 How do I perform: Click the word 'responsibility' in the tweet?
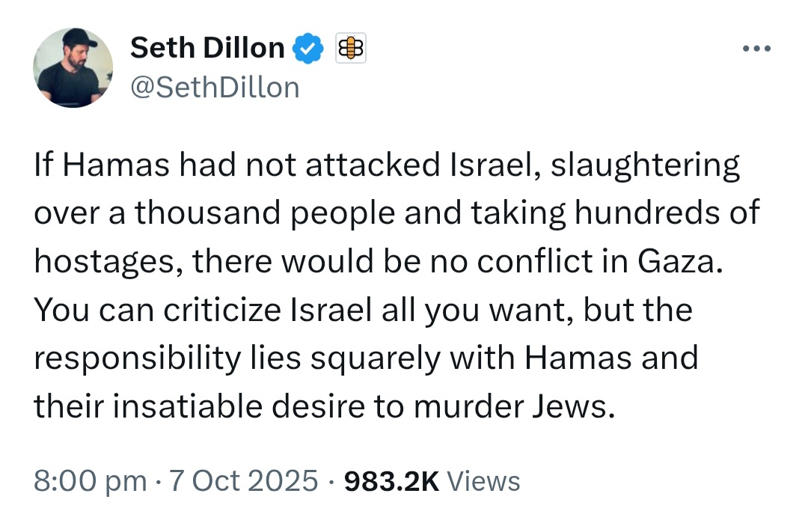click(x=138, y=359)
